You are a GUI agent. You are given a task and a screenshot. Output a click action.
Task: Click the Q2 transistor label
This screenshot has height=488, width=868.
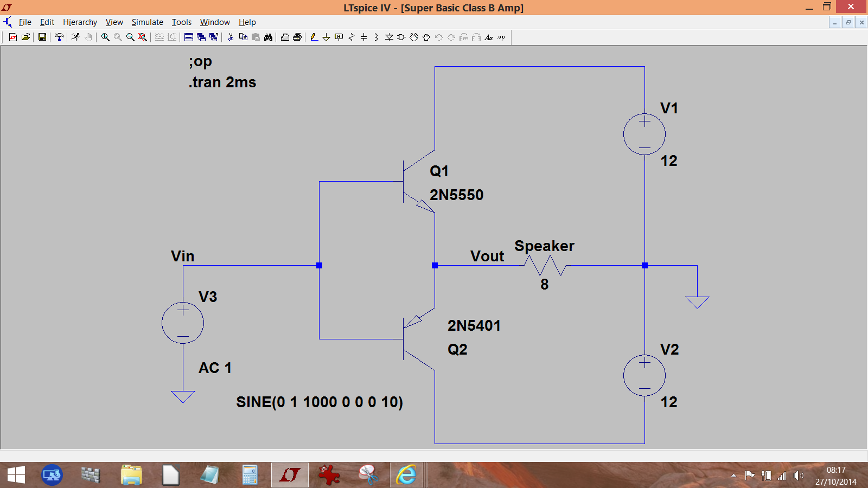tap(457, 350)
